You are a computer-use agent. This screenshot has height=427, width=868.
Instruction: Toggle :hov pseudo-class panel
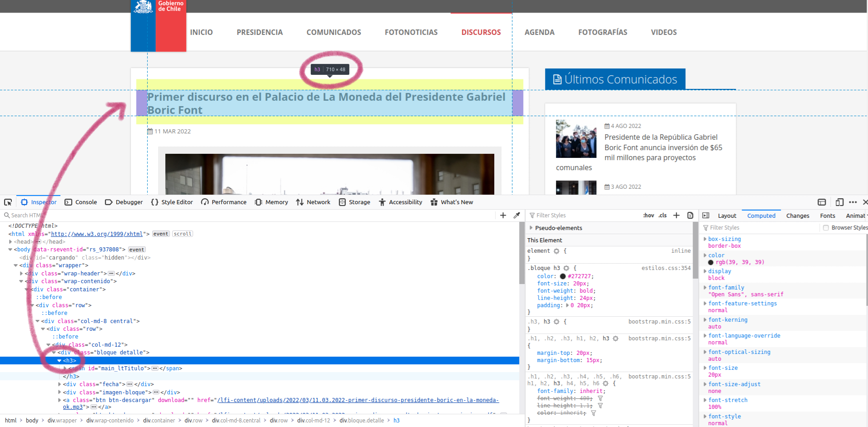tap(649, 215)
